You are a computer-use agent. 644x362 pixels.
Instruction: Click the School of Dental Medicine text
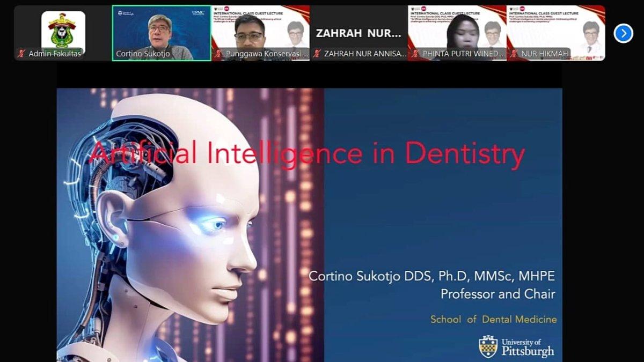pos(493,319)
